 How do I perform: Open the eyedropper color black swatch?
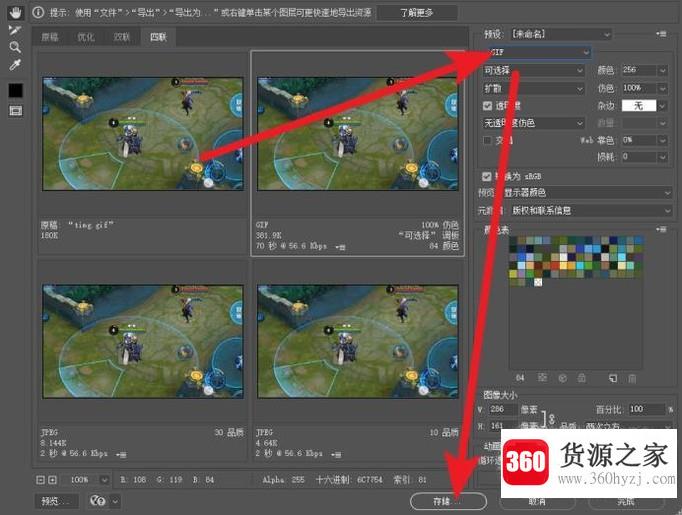coord(16,90)
